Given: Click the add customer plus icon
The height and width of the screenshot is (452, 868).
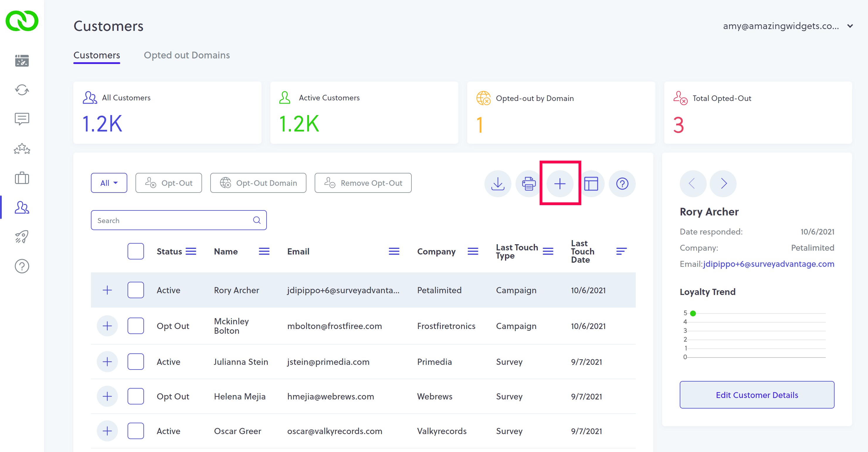Looking at the screenshot, I should tap(560, 183).
